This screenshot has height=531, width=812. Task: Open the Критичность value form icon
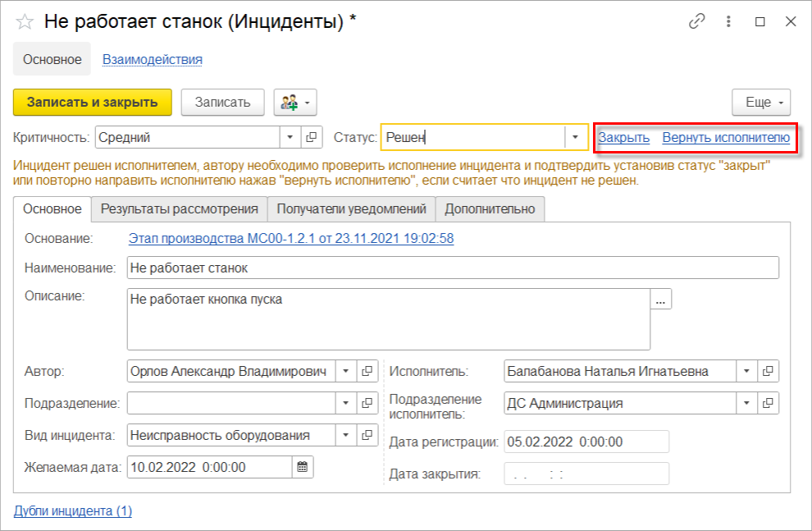click(x=312, y=138)
